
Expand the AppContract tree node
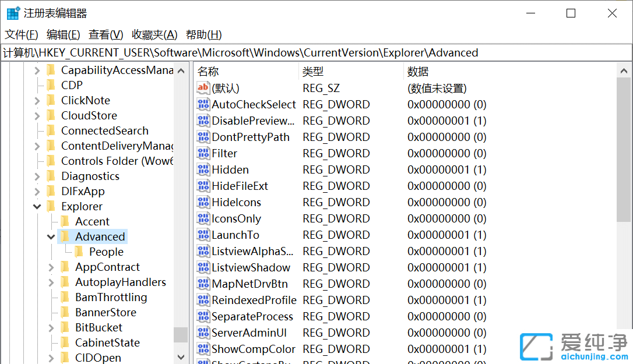pos(51,267)
